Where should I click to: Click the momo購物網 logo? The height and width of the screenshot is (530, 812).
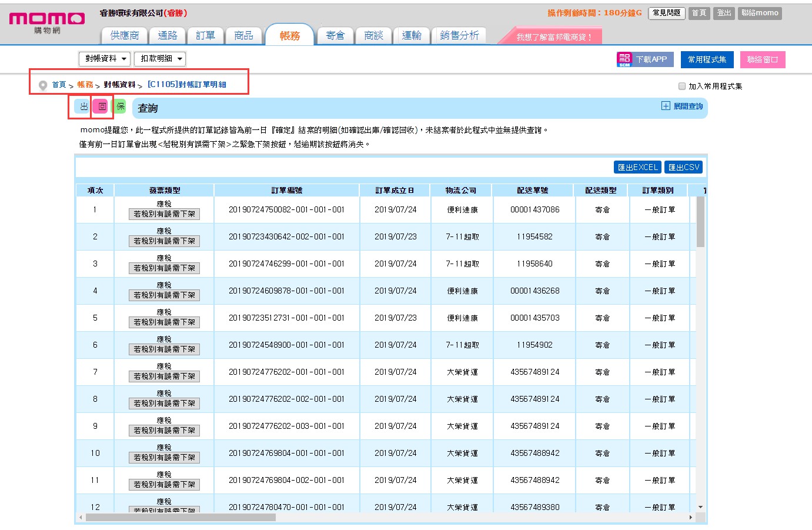tap(46, 22)
